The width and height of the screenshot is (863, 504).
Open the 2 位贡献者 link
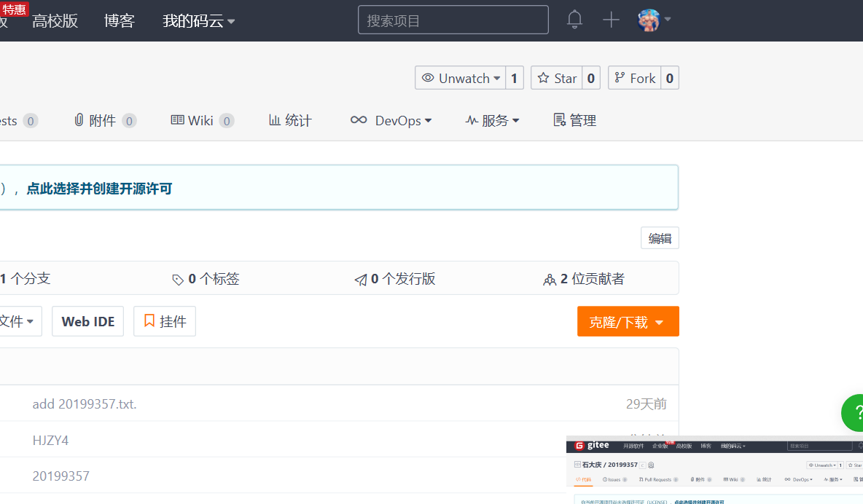tap(584, 279)
